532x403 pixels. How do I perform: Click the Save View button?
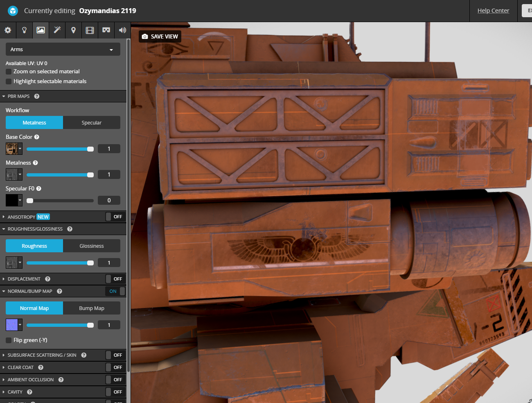160,36
